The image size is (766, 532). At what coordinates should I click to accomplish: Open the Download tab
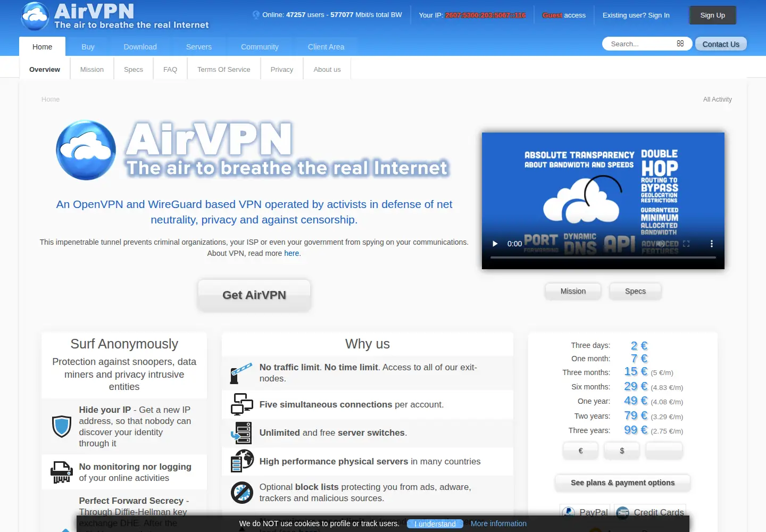[140, 47]
